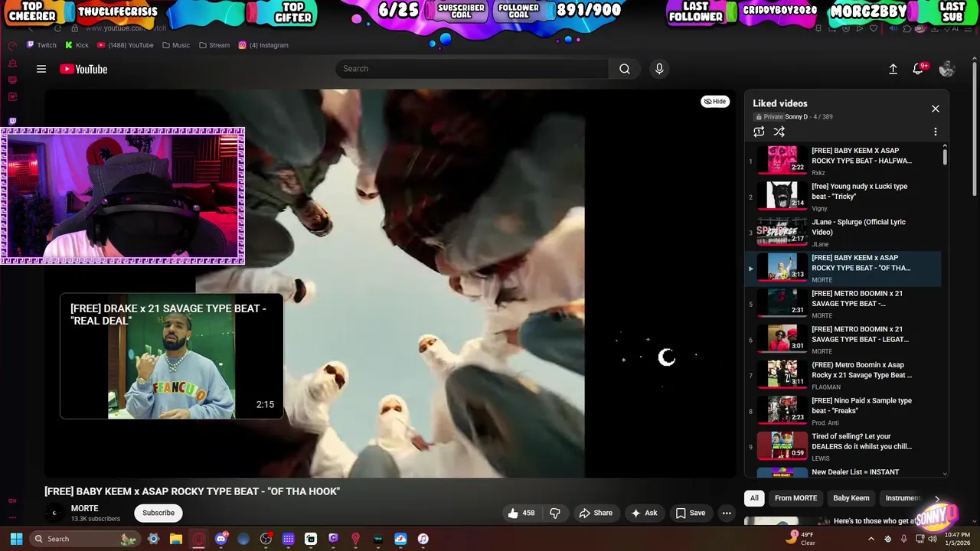Toggle loop playlist in Liked videos
The image size is (980, 551).
click(759, 132)
